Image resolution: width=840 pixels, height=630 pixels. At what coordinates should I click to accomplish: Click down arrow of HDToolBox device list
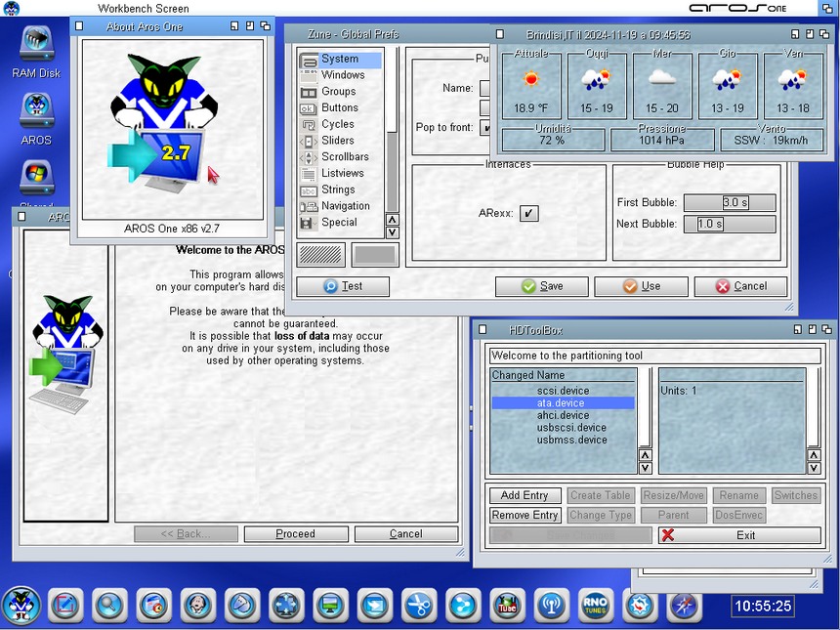pos(645,468)
